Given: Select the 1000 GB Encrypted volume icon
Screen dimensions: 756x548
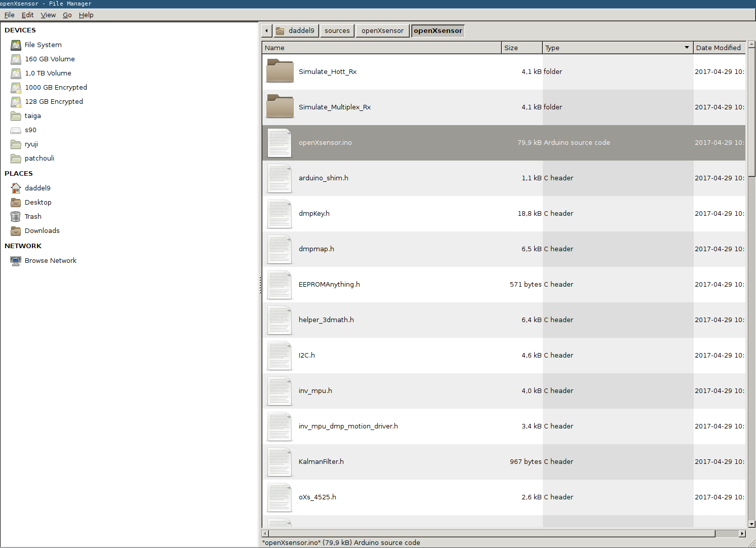Looking at the screenshot, I should (16, 88).
